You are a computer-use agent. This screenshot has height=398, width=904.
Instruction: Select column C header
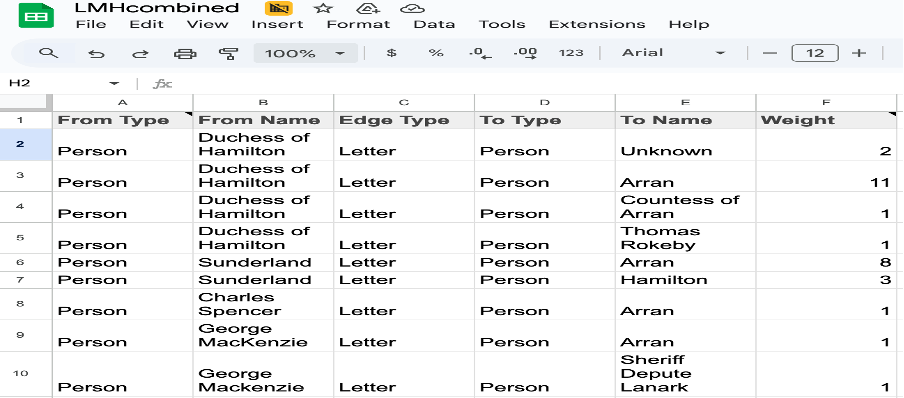tap(404, 103)
